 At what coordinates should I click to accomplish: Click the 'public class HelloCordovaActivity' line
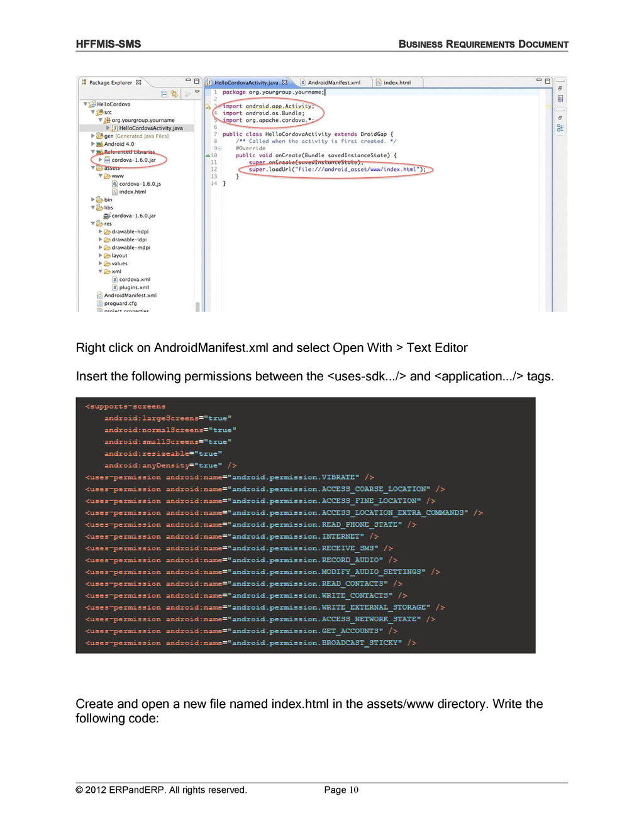click(308, 134)
